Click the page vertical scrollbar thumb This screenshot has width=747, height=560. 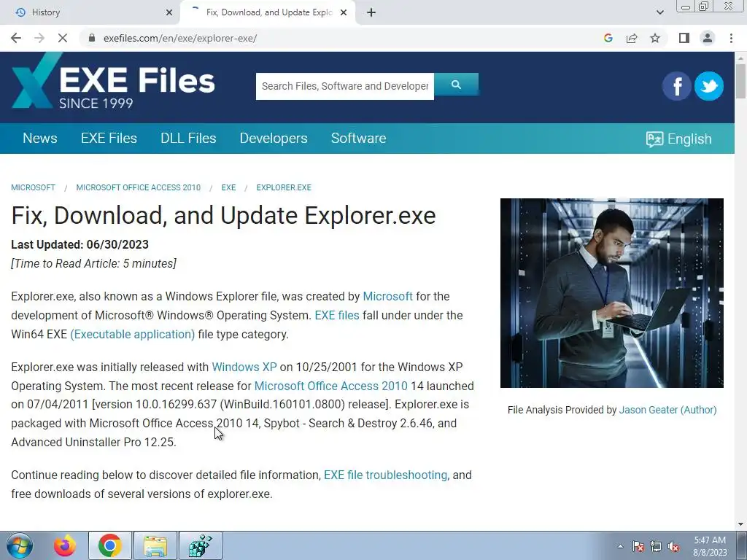coord(741,81)
